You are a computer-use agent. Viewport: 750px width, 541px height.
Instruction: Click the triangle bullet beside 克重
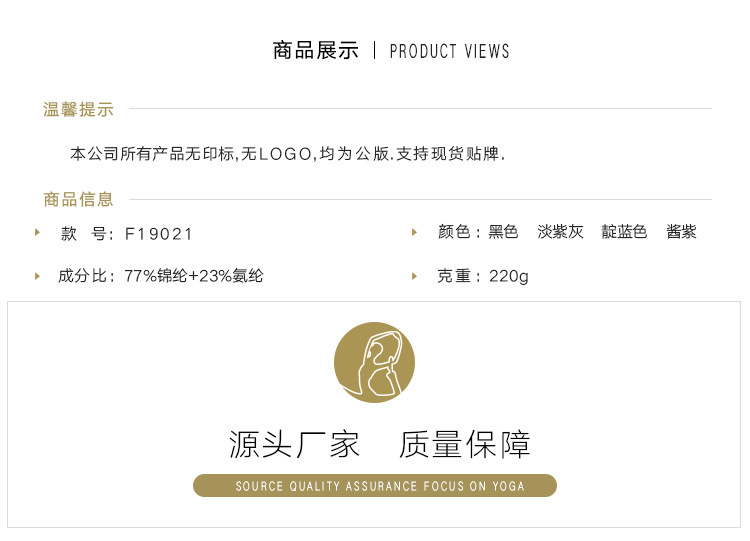point(414,276)
